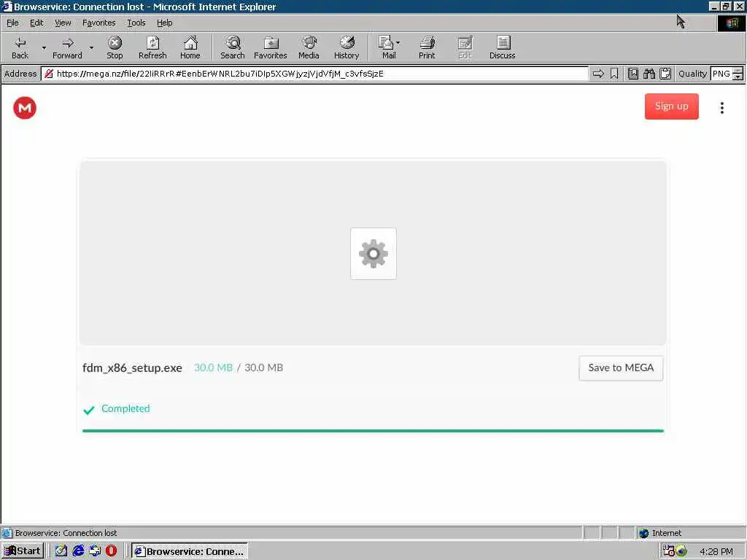Click the binoculars find icon
This screenshot has height=560, width=747.
pyautogui.click(x=649, y=74)
